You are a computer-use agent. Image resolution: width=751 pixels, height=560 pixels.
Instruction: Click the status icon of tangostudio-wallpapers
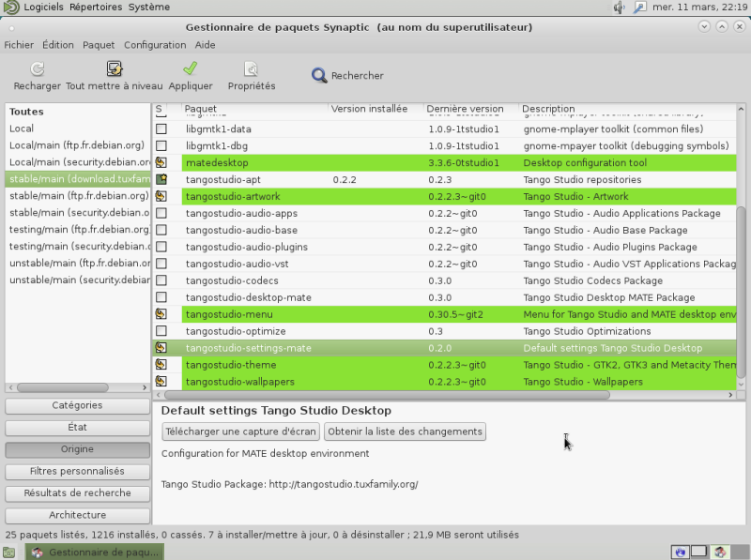point(161,382)
